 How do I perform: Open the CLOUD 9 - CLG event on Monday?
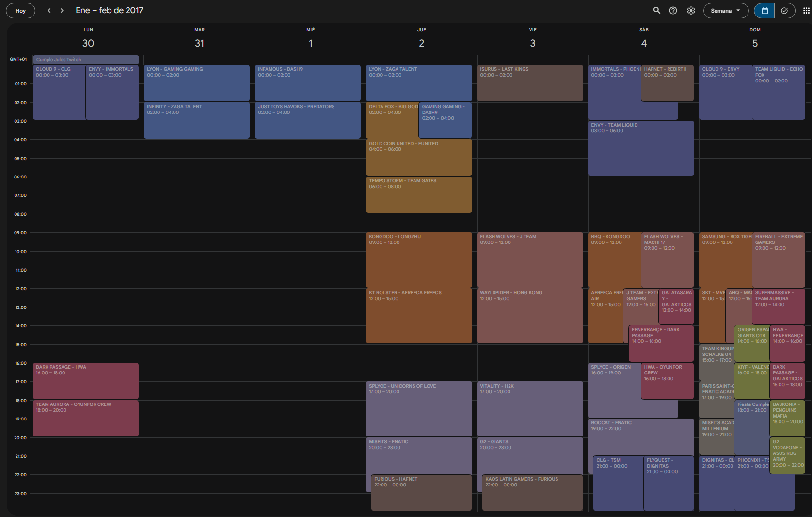59,92
